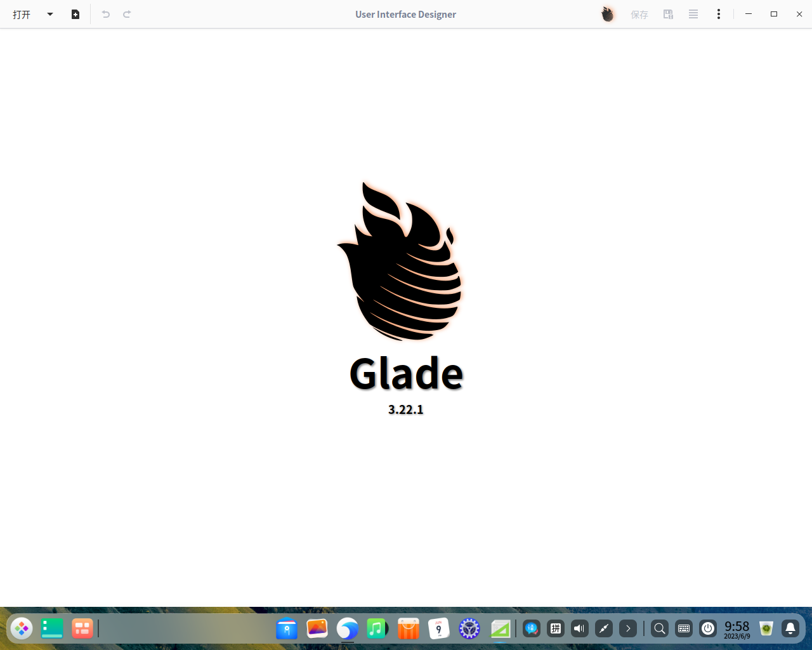
Task: Open the notification bell in the dock
Action: [x=790, y=628]
